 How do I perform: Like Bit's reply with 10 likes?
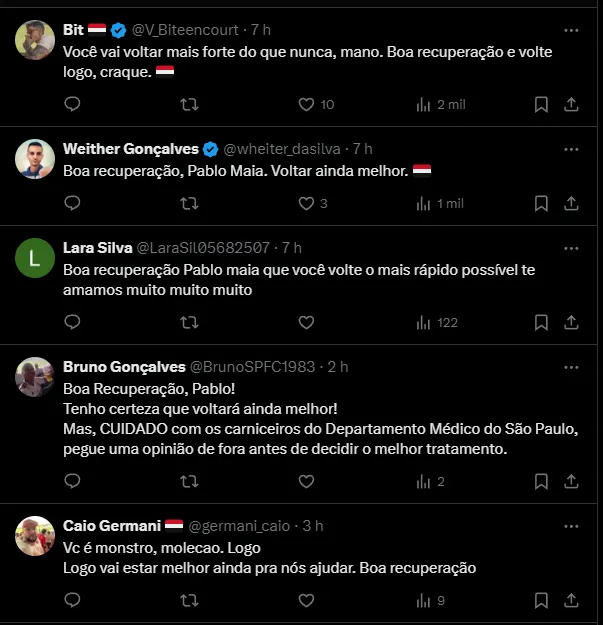pos(307,104)
